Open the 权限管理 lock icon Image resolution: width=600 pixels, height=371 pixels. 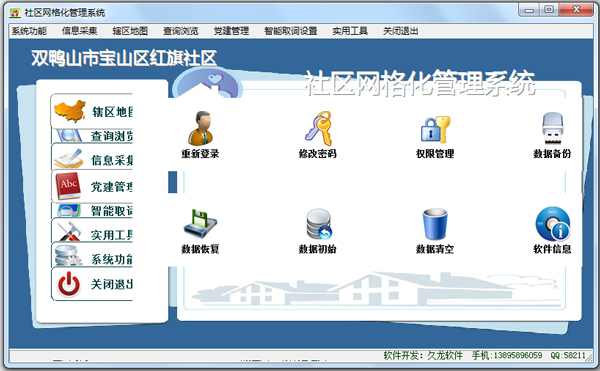click(x=435, y=129)
